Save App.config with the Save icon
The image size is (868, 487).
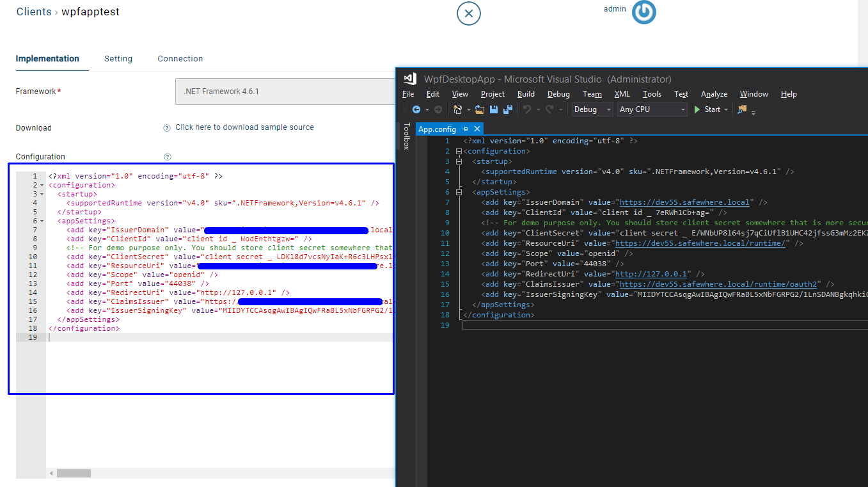click(x=494, y=109)
